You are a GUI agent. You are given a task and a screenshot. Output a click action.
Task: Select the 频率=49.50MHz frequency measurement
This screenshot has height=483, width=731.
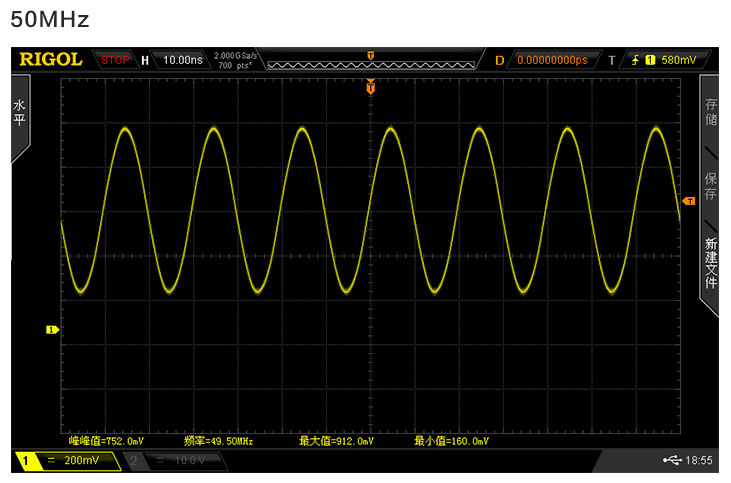(x=218, y=440)
